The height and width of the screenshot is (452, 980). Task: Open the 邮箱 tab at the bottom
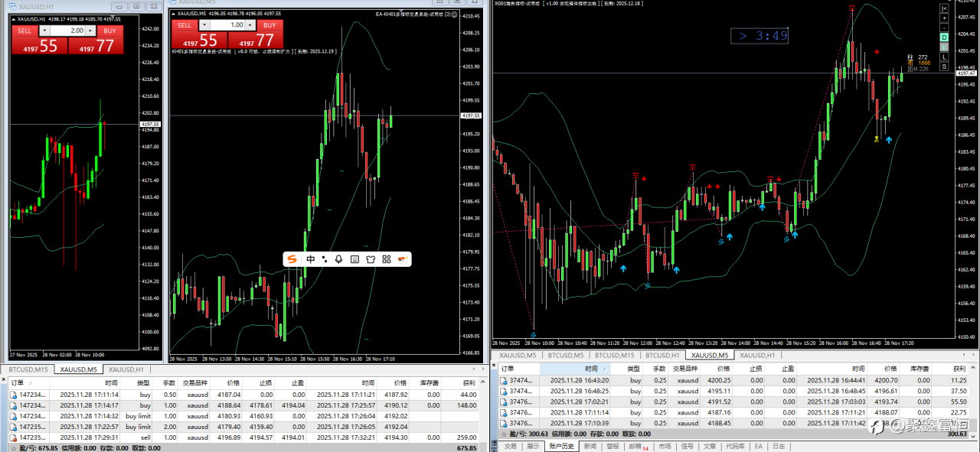coord(637,446)
